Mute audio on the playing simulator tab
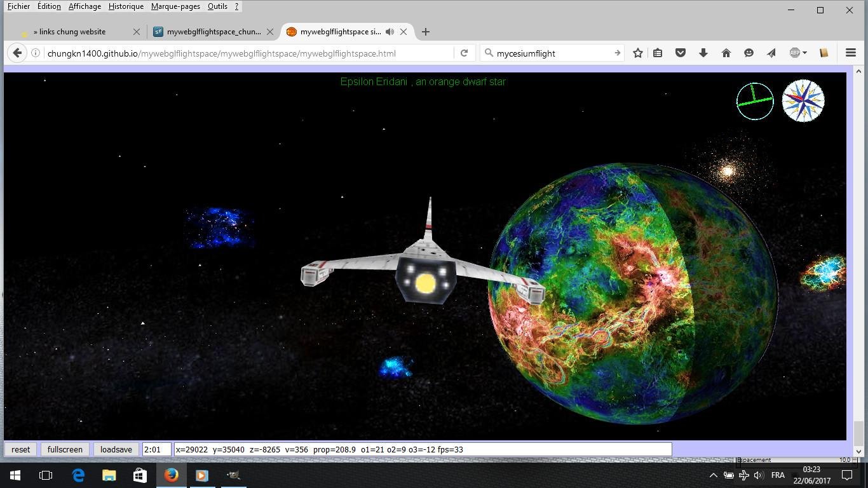 point(390,31)
